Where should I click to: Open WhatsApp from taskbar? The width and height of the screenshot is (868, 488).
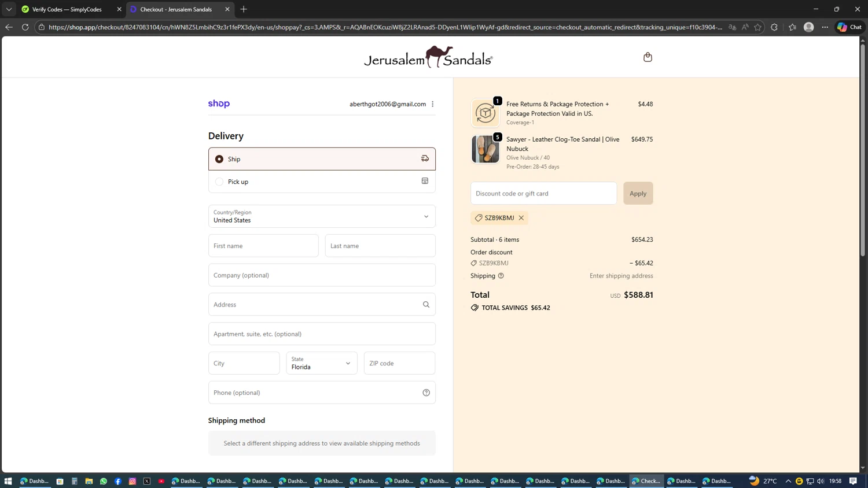(x=104, y=481)
